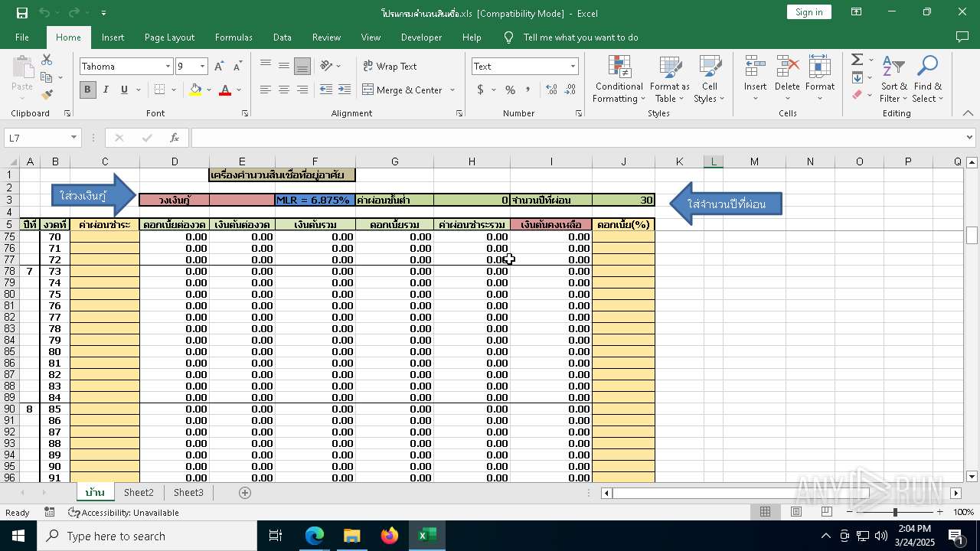Viewport: 980px width, 551px height.
Task: Save the workbook with the floppy icon
Action: coord(21,13)
